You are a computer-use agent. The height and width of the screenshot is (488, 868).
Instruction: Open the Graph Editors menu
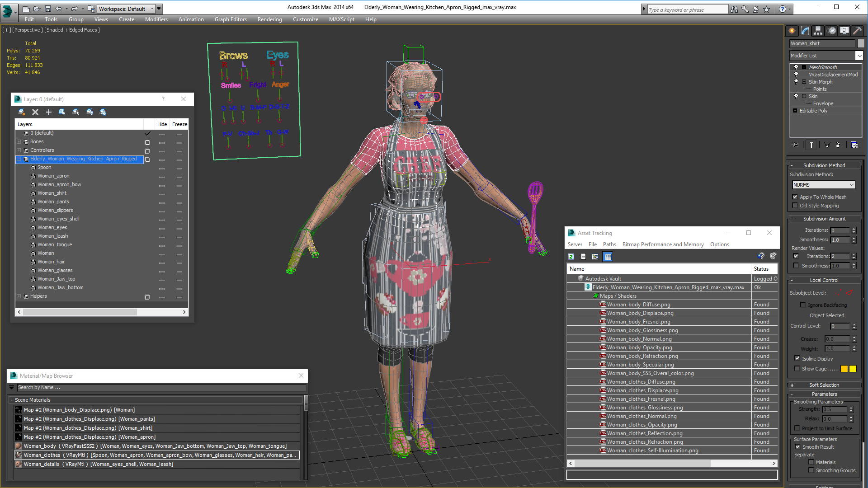(x=231, y=19)
